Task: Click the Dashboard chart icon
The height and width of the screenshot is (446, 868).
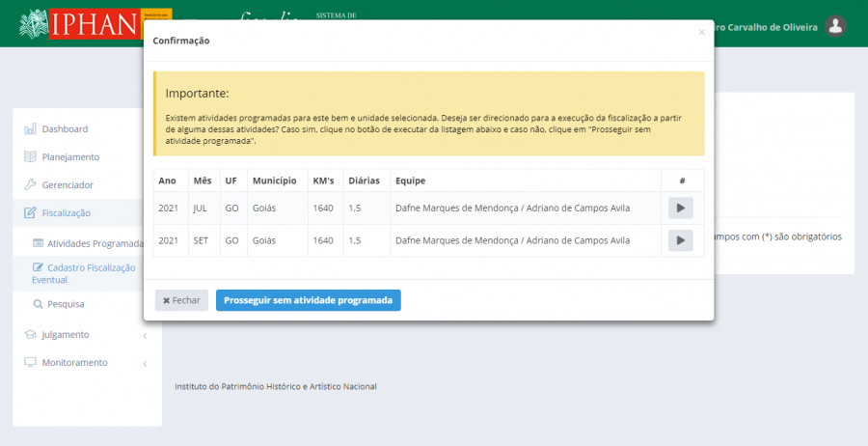Action: point(30,129)
